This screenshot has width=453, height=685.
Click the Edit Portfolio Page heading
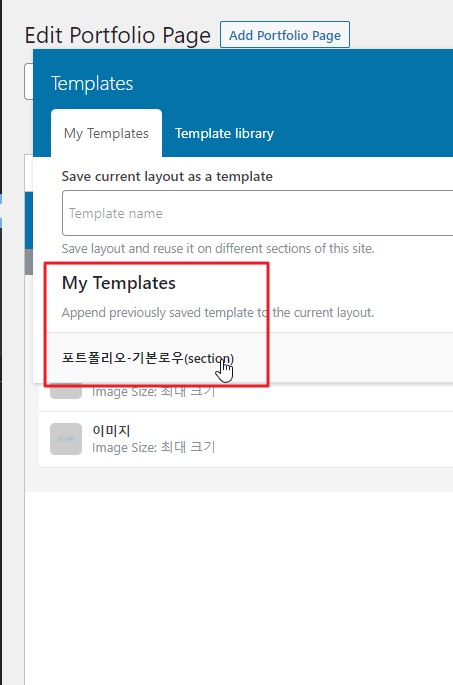(x=118, y=35)
